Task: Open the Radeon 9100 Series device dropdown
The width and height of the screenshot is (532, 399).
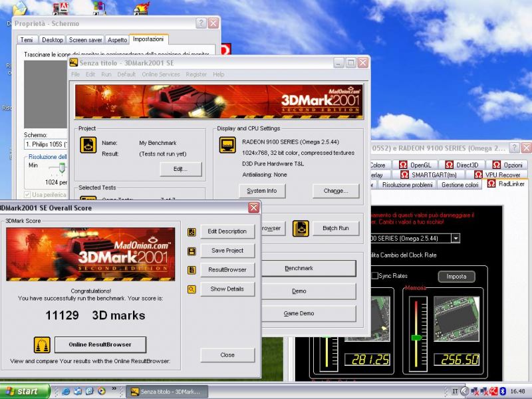Action: tap(456, 238)
